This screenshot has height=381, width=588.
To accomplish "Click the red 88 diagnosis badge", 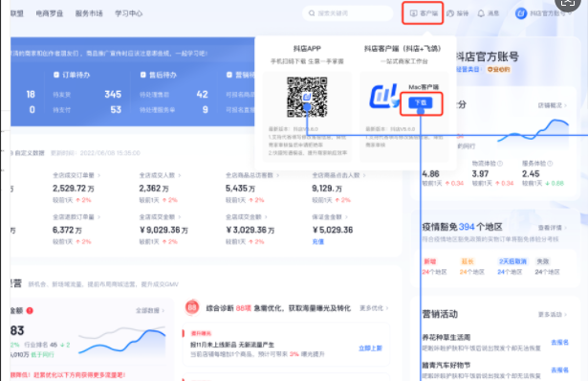I will [192, 308].
